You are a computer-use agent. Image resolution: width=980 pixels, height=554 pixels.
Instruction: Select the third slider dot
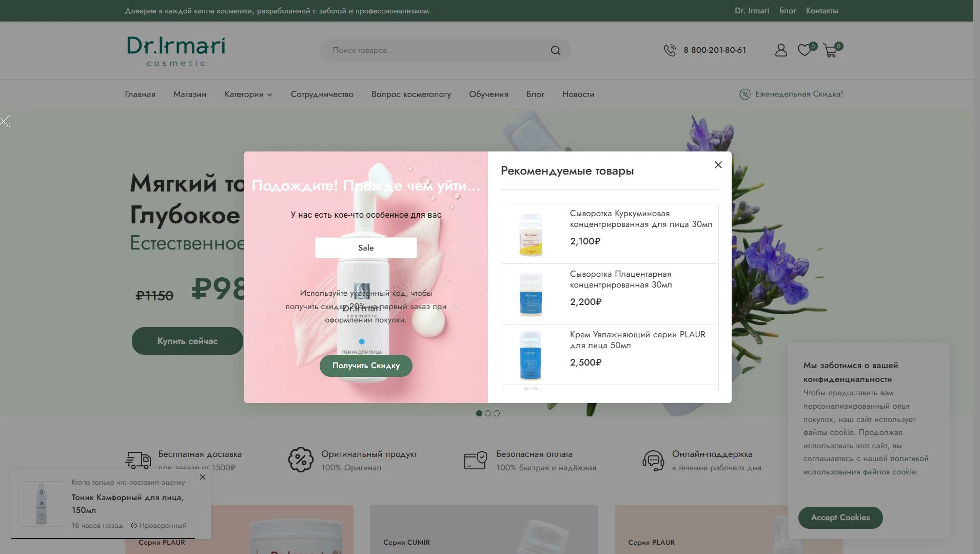point(497,413)
